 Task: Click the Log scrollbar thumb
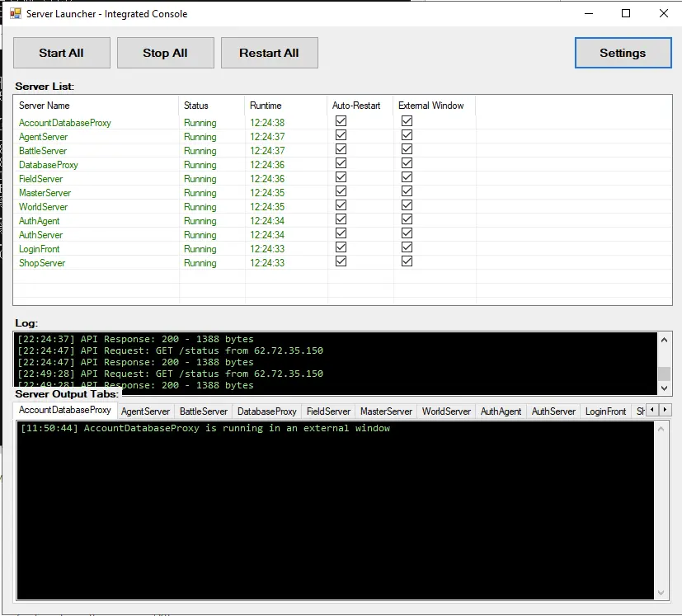coord(664,374)
